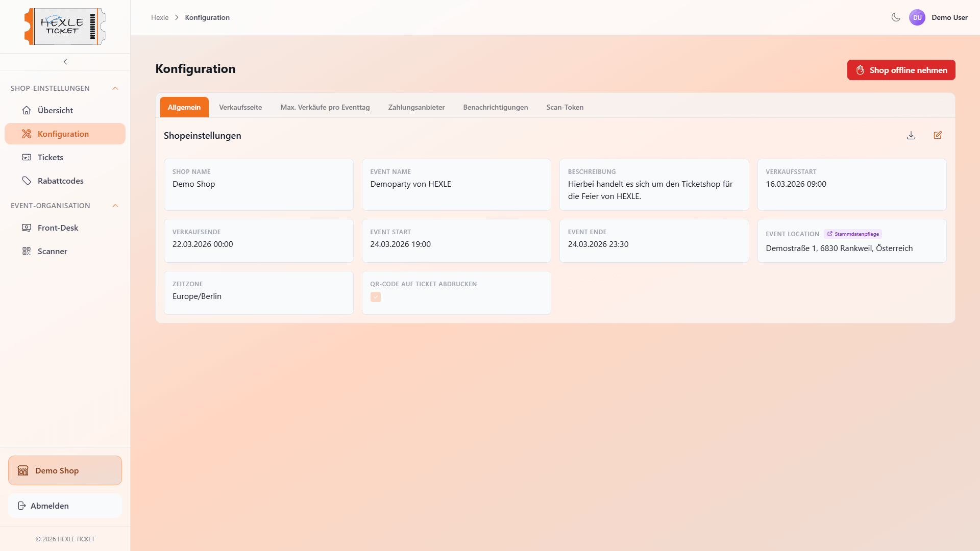The image size is (980, 551).
Task: Open the Scan-Token tab
Action: tap(565, 107)
